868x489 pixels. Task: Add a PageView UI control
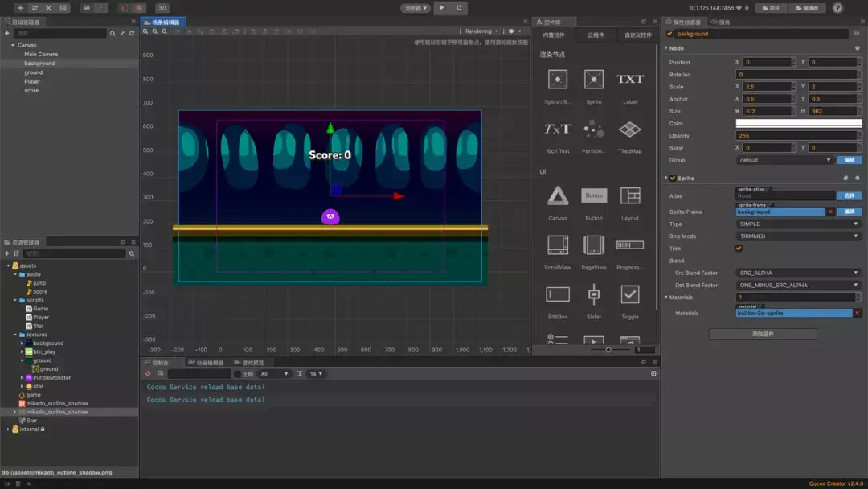(x=593, y=244)
